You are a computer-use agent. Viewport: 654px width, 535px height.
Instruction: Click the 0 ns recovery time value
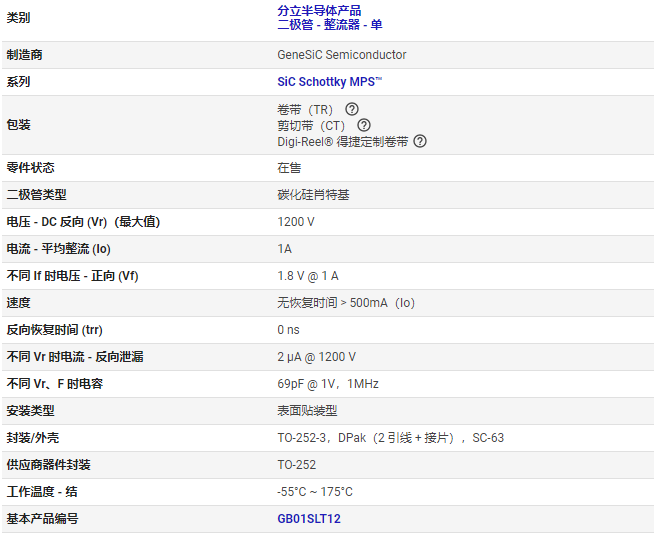(x=288, y=330)
